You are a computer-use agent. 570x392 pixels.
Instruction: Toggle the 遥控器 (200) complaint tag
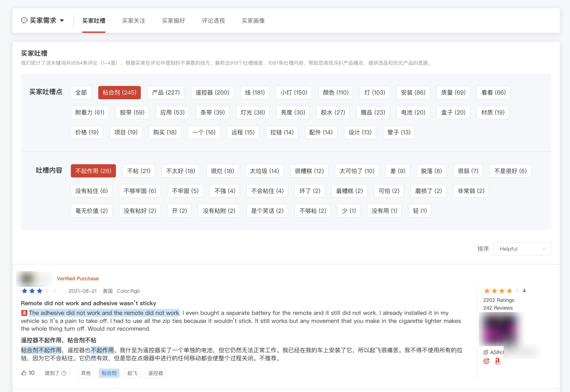(212, 92)
